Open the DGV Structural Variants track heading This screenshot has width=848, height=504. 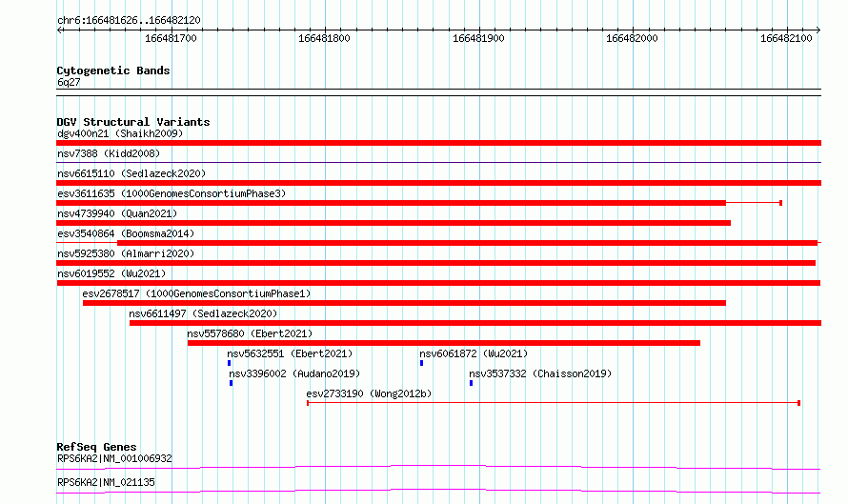(x=133, y=122)
